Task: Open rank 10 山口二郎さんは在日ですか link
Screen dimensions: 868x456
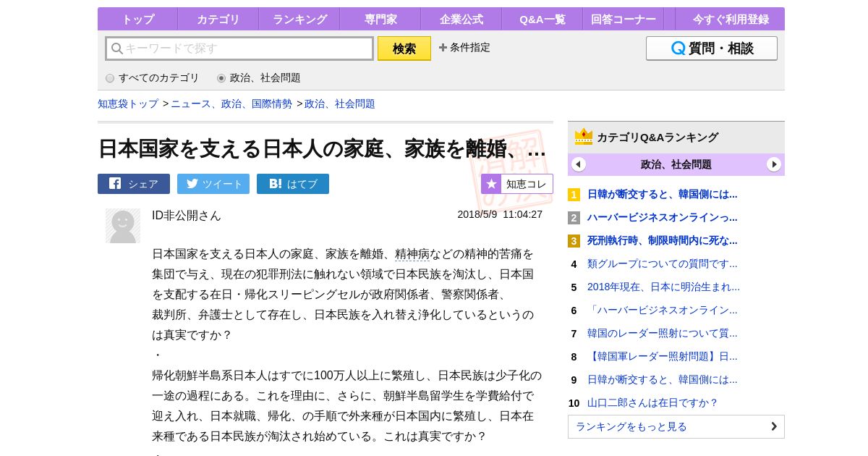Action: [x=652, y=402]
